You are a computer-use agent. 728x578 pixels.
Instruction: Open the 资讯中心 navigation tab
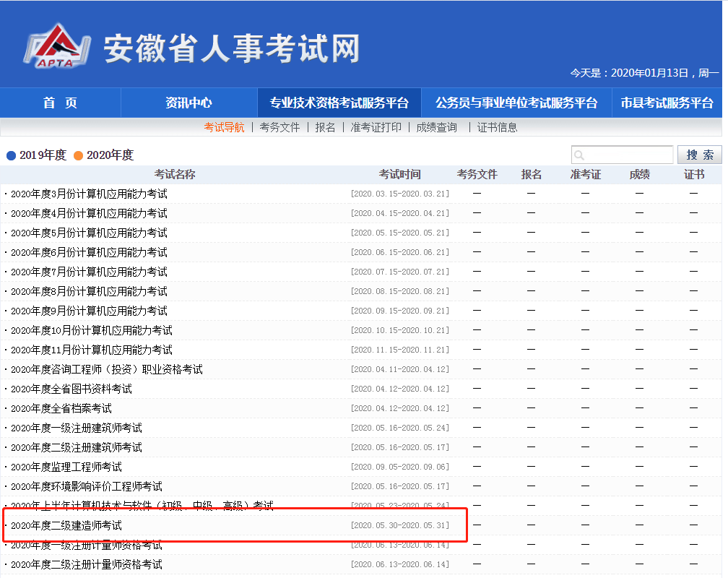pyautogui.click(x=188, y=103)
